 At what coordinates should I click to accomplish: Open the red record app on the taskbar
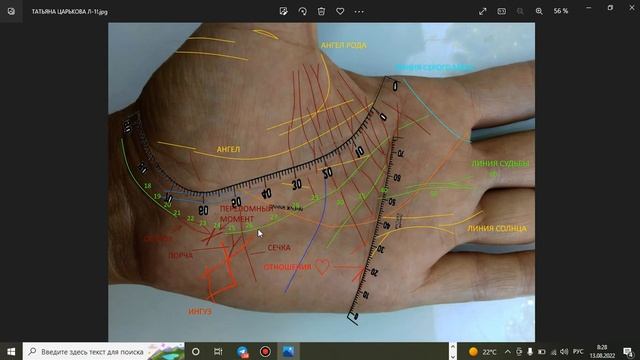click(265, 351)
